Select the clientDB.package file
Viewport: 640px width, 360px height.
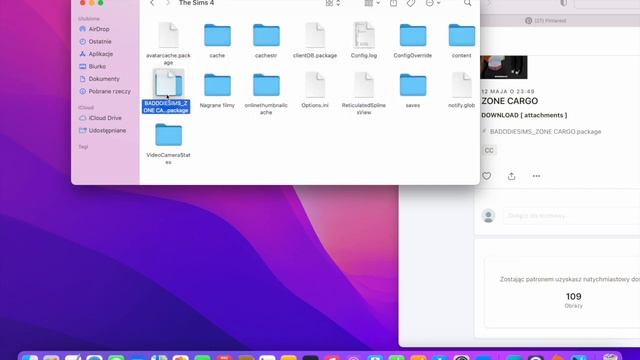click(x=315, y=40)
